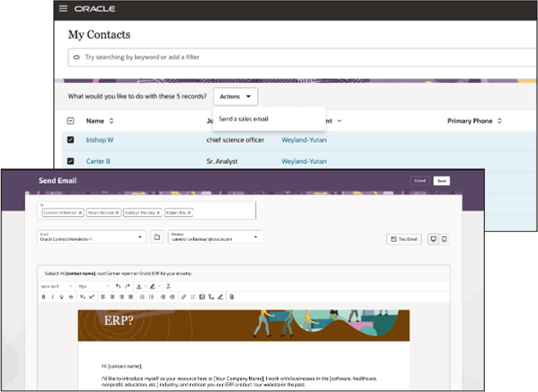Image resolution: width=538 pixels, height=392 pixels.
Task: Insert a bulleted list
Action: tap(142, 297)
